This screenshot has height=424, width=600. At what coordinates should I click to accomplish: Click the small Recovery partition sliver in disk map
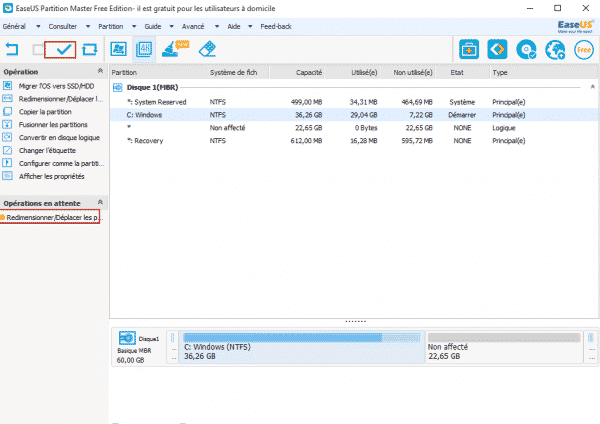(591, 347)
